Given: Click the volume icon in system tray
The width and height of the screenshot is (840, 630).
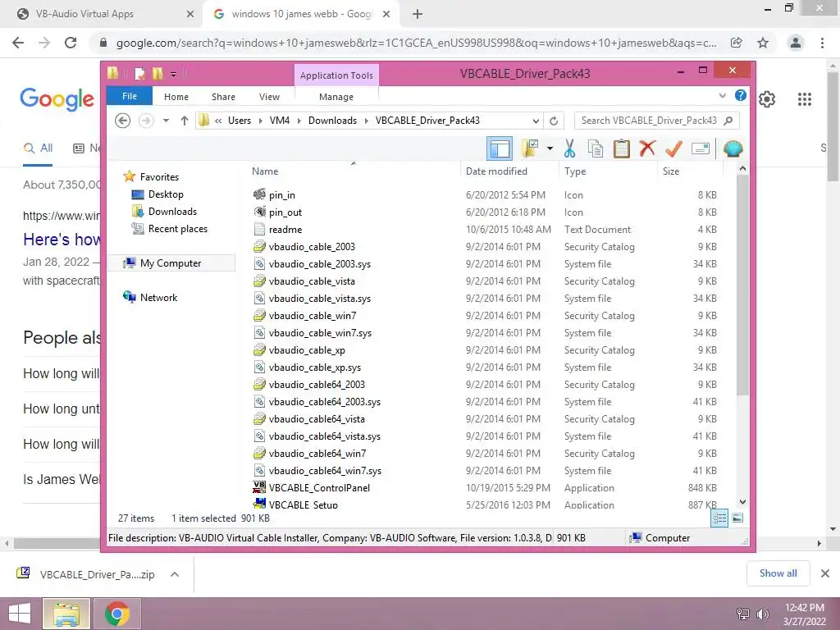Looking at the screenshot, I should tap(762, 614).
